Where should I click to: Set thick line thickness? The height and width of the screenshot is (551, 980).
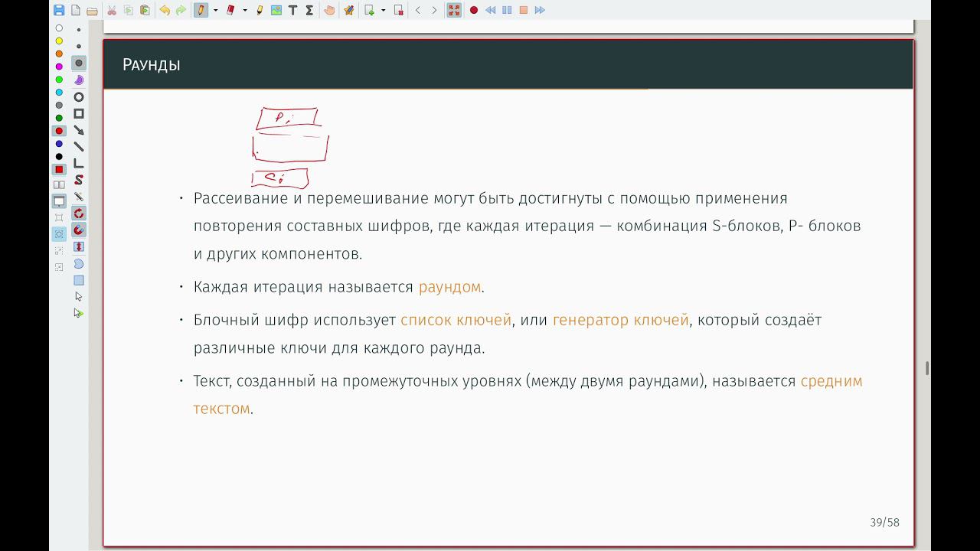coord(79,63)
